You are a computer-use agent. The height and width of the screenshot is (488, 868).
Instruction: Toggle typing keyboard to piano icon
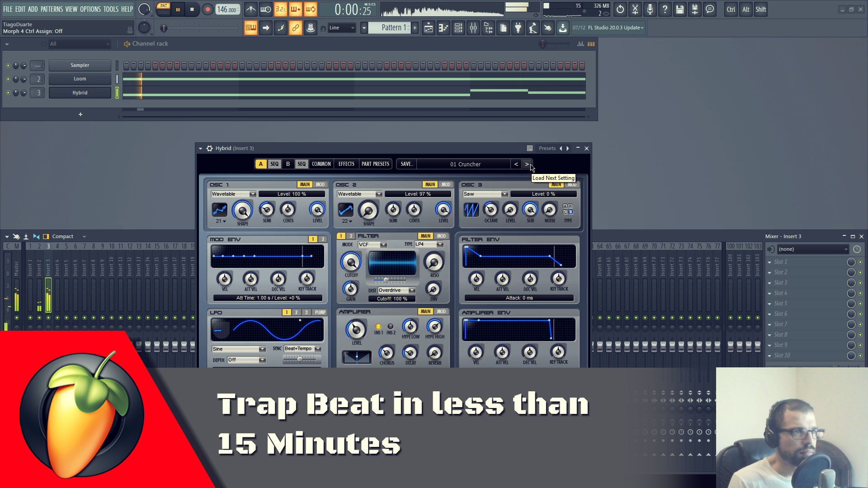tap(251, 28)
